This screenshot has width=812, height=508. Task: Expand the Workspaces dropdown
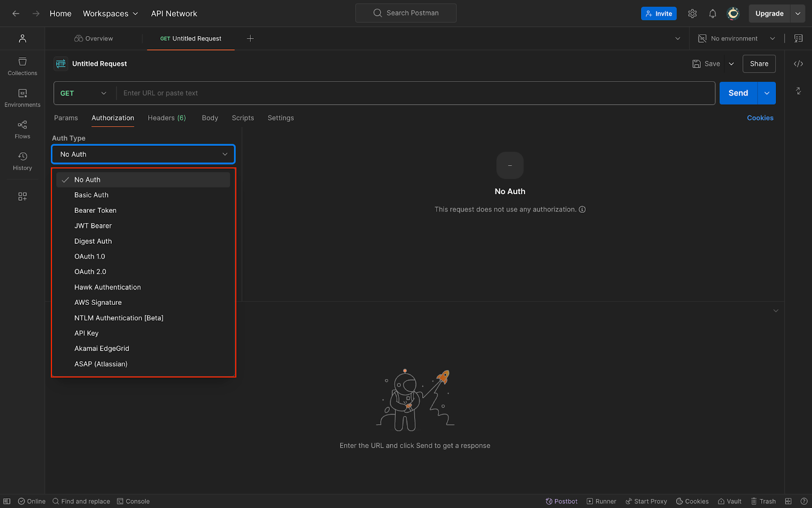111,14
